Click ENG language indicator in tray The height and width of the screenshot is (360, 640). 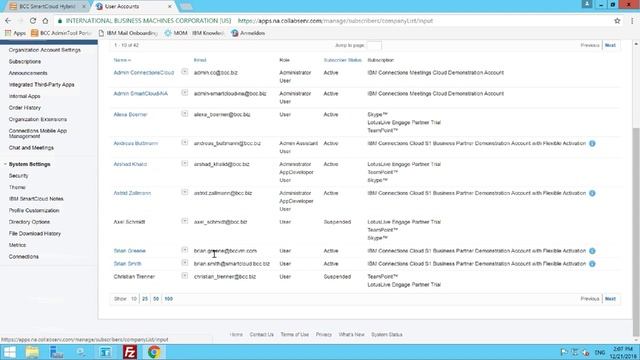[600, 352]
